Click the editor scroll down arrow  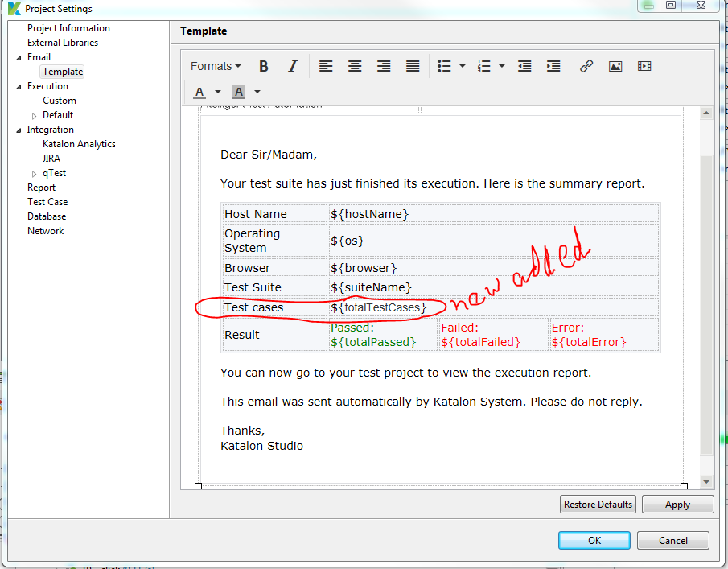[x=706, y=481]
